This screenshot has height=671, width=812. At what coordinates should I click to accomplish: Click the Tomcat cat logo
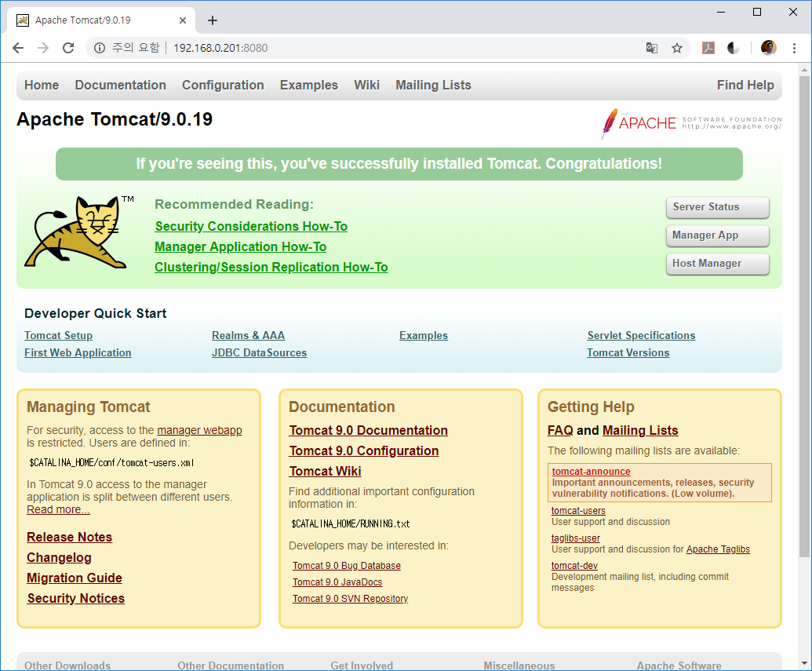(x=79, y=232)
